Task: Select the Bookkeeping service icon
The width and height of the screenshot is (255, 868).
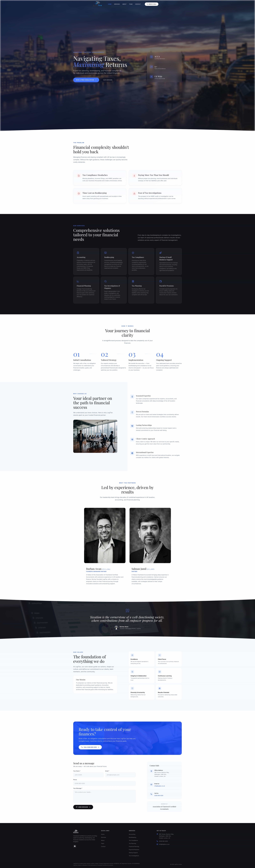Action: click(105, 252)
